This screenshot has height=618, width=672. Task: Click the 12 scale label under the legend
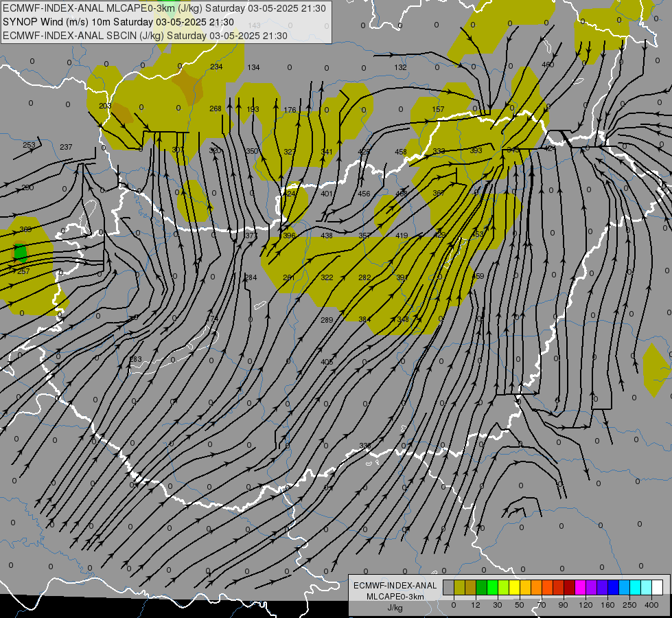475,605
